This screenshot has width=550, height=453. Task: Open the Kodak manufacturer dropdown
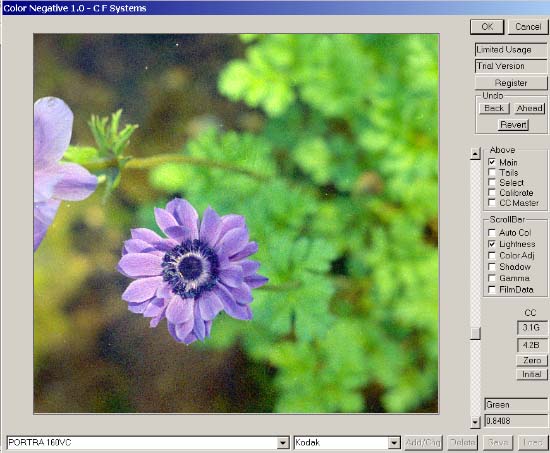(394, 443)
